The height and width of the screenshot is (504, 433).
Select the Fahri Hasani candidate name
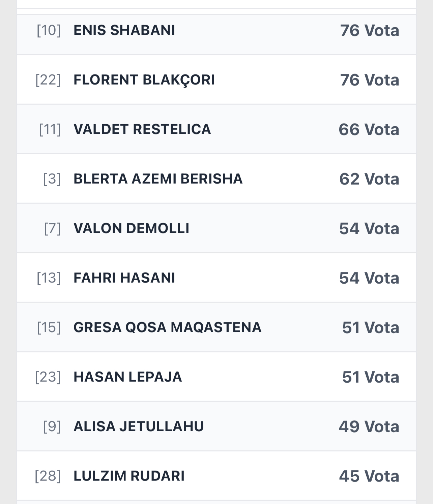point(124,278)
